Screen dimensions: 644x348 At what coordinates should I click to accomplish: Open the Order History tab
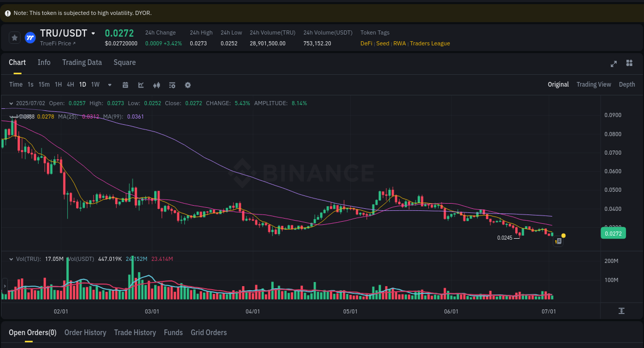pos(85,333)
